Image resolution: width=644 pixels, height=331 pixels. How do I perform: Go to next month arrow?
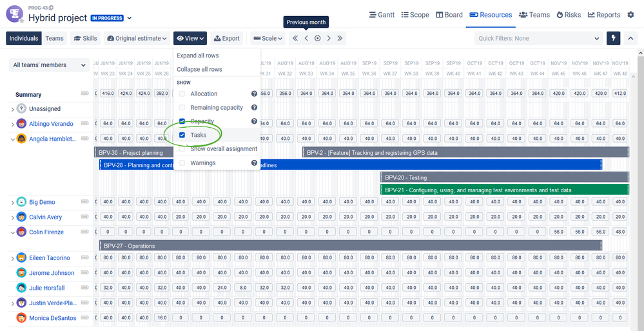click(329, 38)
